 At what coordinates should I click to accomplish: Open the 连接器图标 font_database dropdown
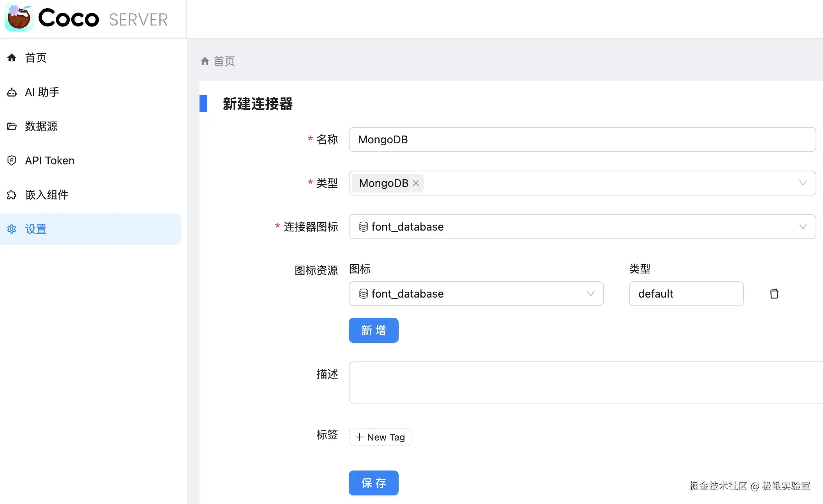[x=582, y=227]
